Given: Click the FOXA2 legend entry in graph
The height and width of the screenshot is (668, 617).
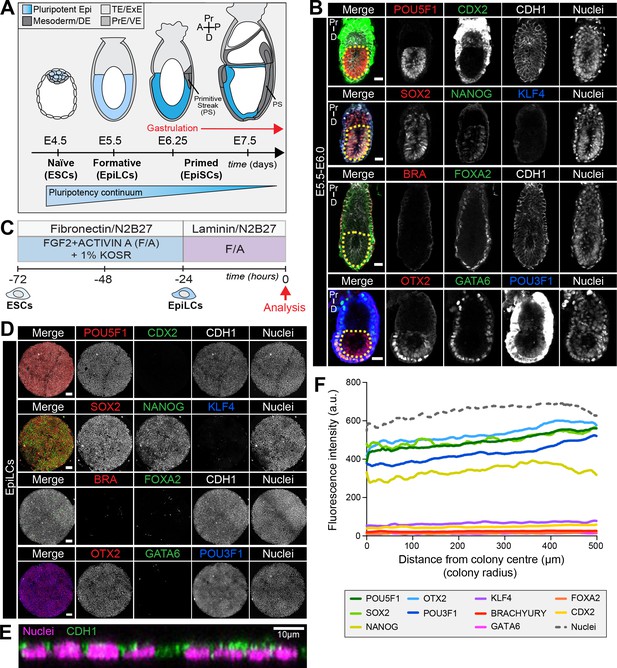Looking at the screenshot, I should (577, 599).
